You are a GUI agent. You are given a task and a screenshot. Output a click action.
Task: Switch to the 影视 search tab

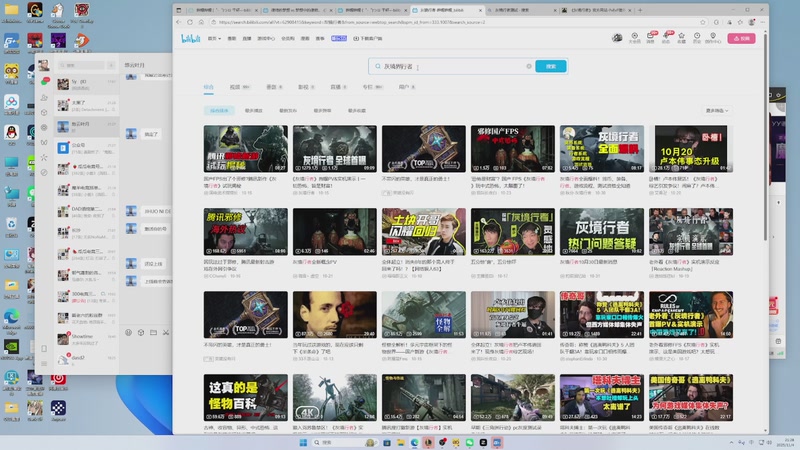[306, 87]
